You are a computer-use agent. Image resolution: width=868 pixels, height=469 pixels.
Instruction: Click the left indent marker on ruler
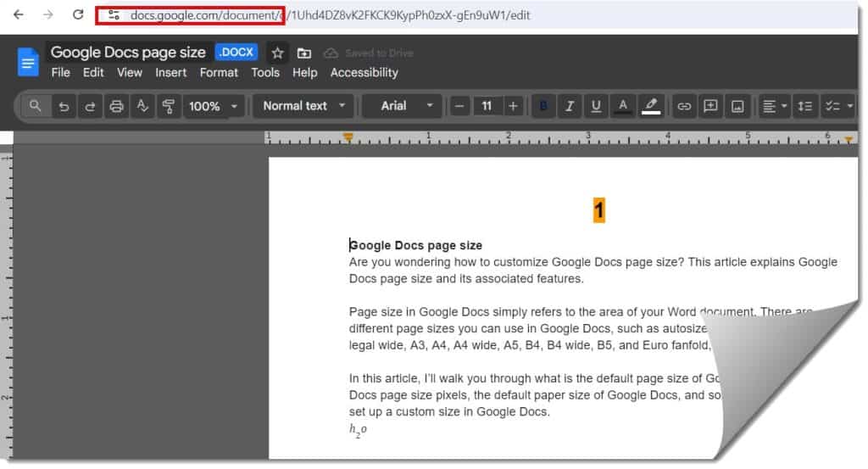click(348, 137)
